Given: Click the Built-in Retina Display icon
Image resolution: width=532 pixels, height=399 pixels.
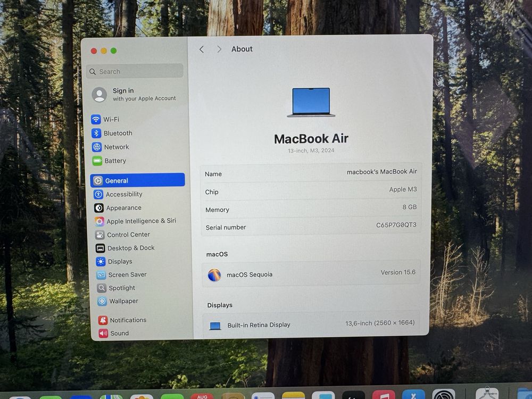Looking at the screenshot, I should pyautogui.click(x=215, y=326).
